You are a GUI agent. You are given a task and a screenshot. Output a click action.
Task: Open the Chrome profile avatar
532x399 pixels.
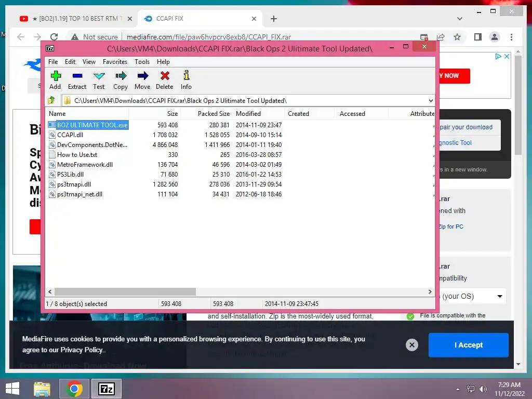(x=495, y=37)
